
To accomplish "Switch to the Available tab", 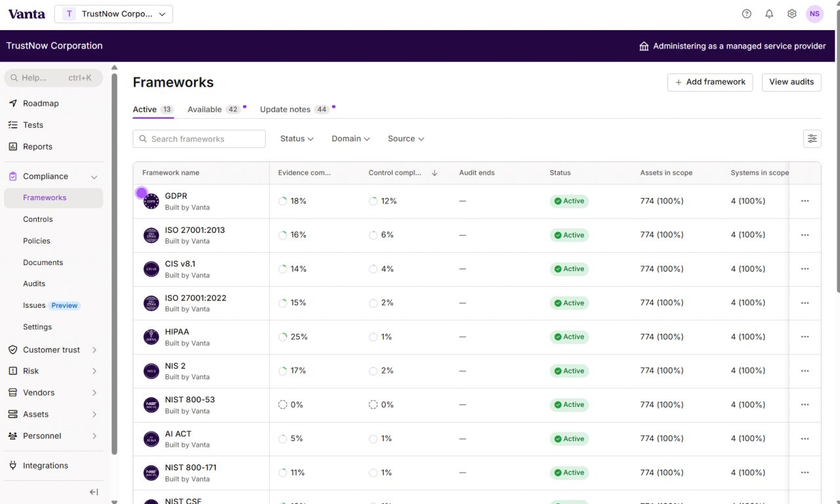I will point(215,110).
